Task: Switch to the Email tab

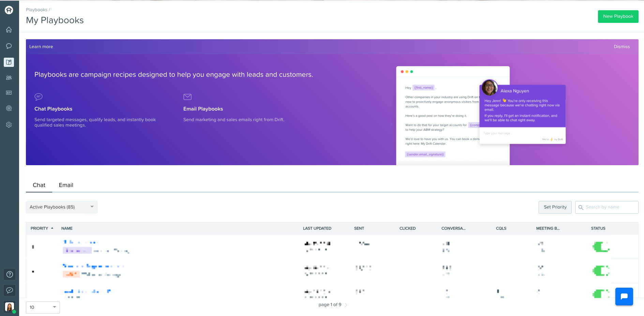Action: tap(66, 185)
